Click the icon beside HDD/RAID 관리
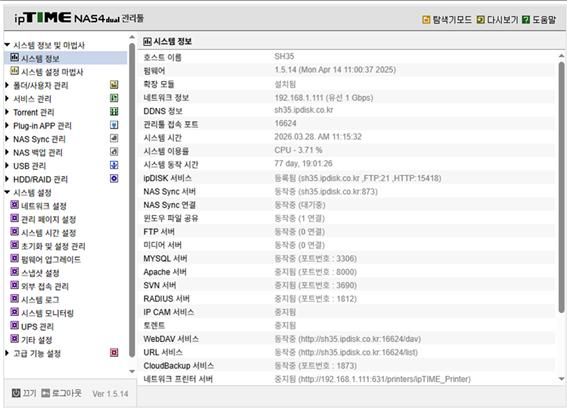Image resolution: width=567 pixels, height=414 pixels. coord(114,179)
